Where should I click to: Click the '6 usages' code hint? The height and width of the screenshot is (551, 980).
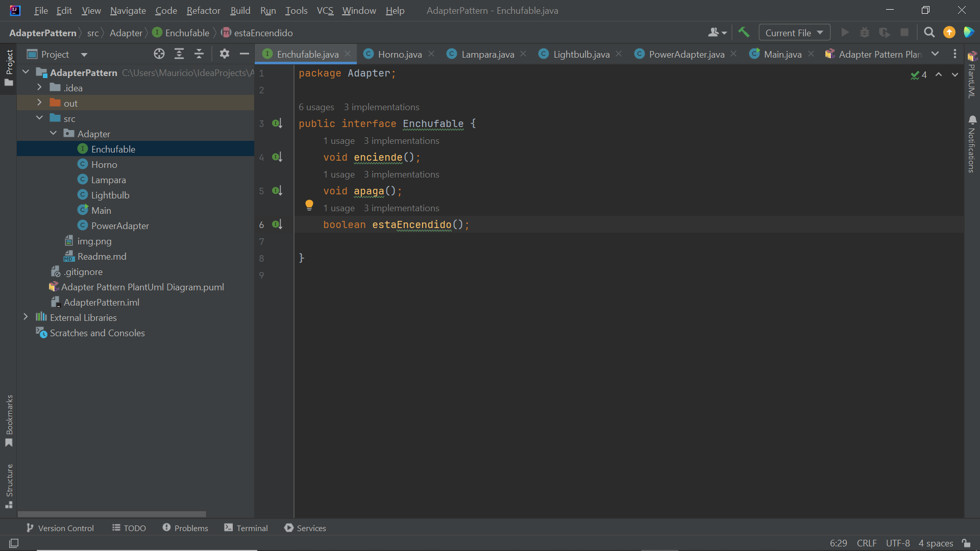click(x=316, y=107)
